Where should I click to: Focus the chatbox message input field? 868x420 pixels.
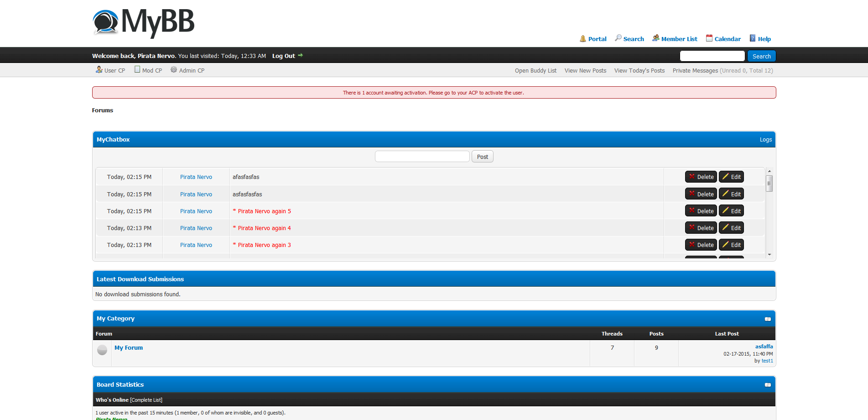[x=422, y=157]
